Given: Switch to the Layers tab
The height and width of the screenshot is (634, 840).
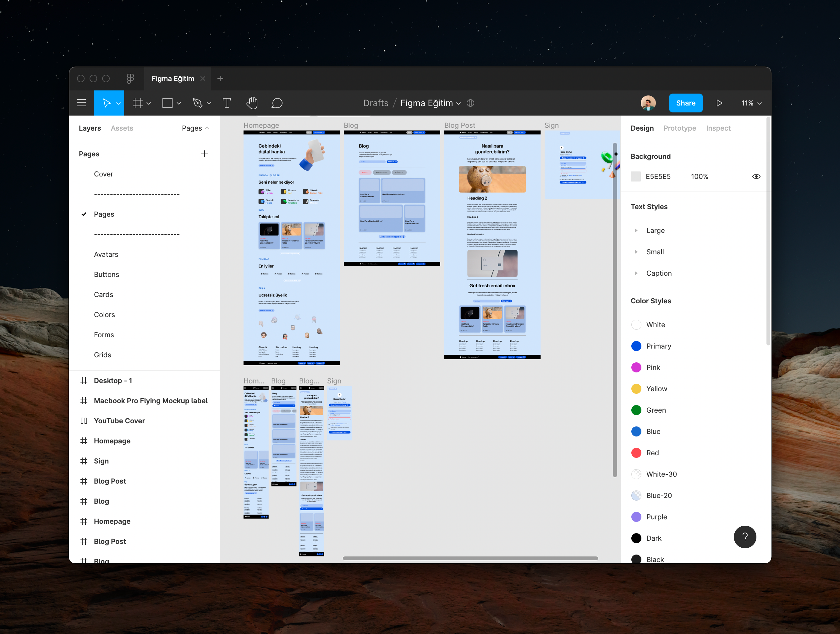Looking at the screenshot, I should [90, 128].
